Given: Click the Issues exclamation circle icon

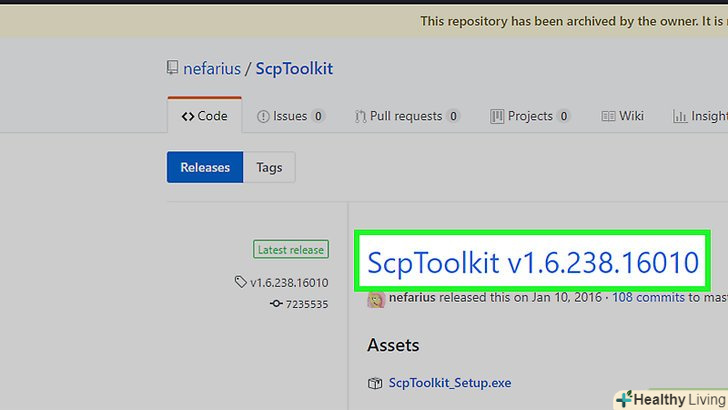Looking at the screenshot, I should pos(263,116).
